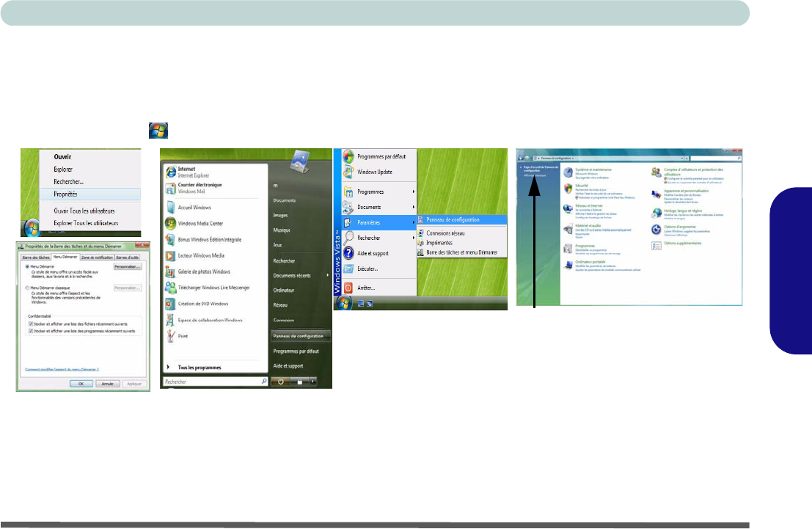Expand Documents submenu arrow in classic menu
812x529 pixels.
(x=413, y=207)
